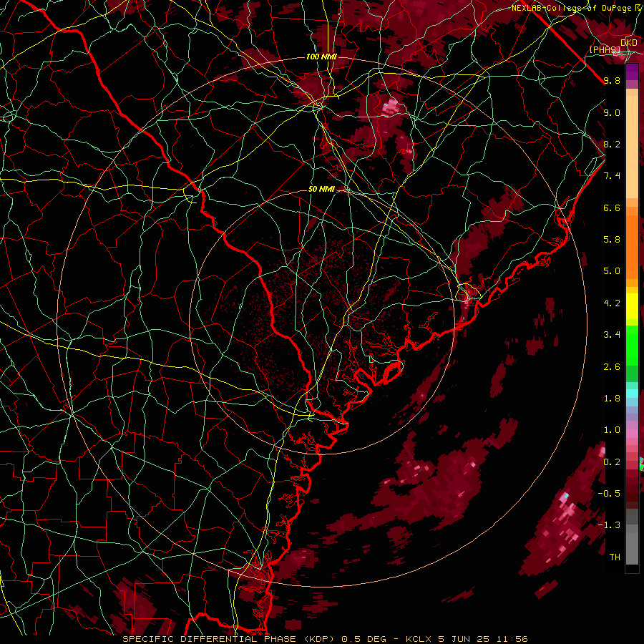Click the 0.2 legend value

612,462
